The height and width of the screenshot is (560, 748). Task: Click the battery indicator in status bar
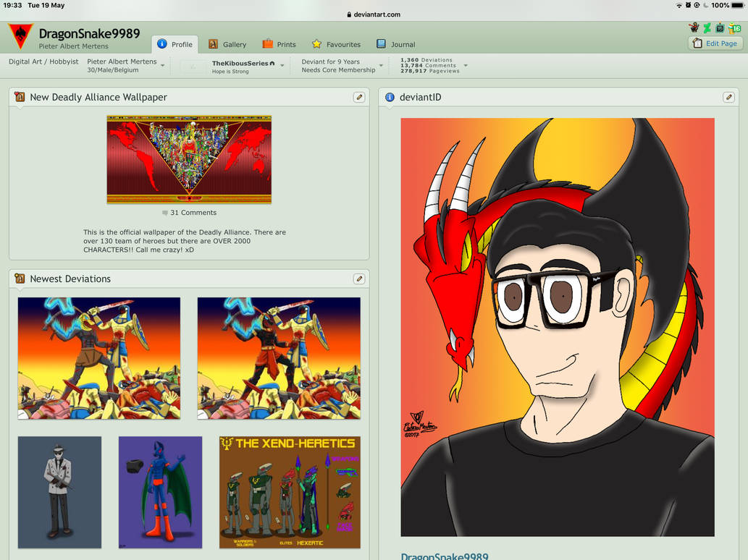pyautogui.click(x=737, y=5)
